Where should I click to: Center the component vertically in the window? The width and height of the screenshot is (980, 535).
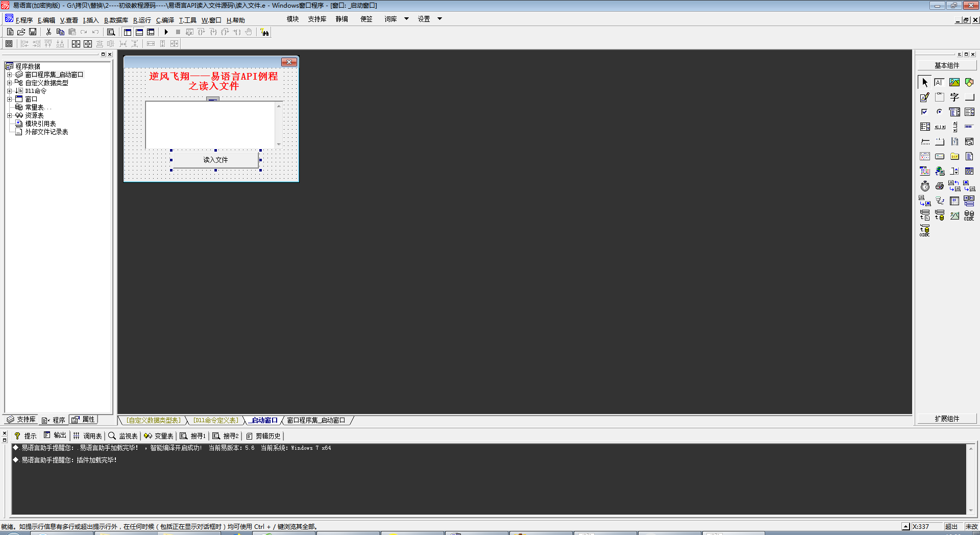click(88, 44)
